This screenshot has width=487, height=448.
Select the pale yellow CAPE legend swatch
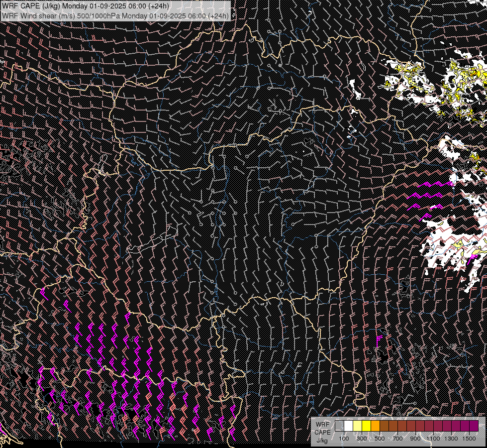pos(358,426)
